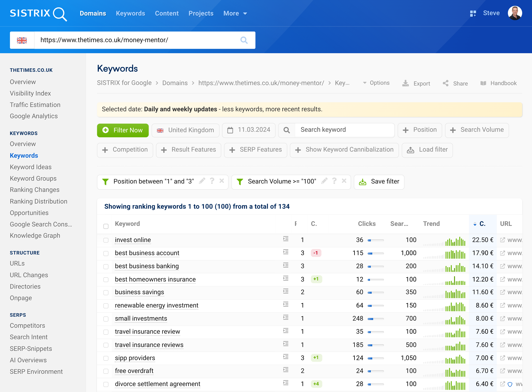The image size is (532, 392).
Task: Click the Export download icon
Action: click(x=406, y=83)
